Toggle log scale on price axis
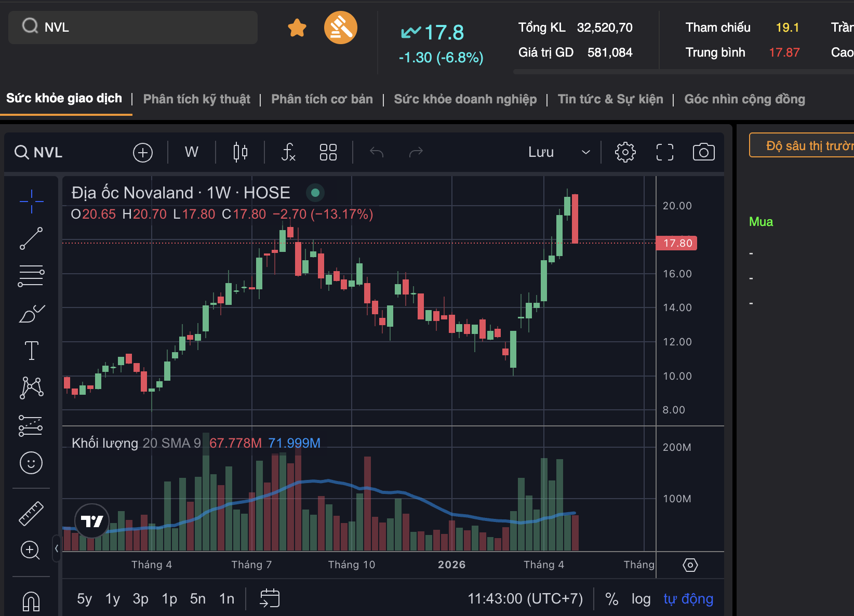This screenshot has height=616, width=854. pos(641,599)
